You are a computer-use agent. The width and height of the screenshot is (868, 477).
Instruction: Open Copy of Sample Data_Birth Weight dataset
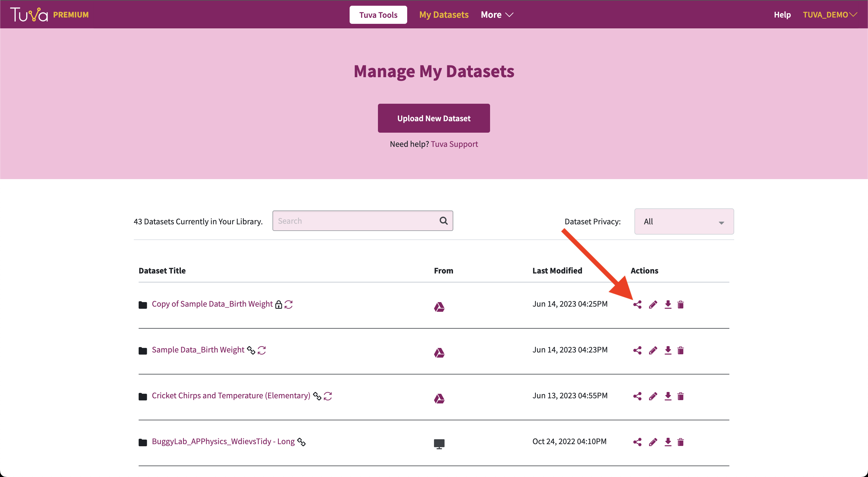point(212,304)
